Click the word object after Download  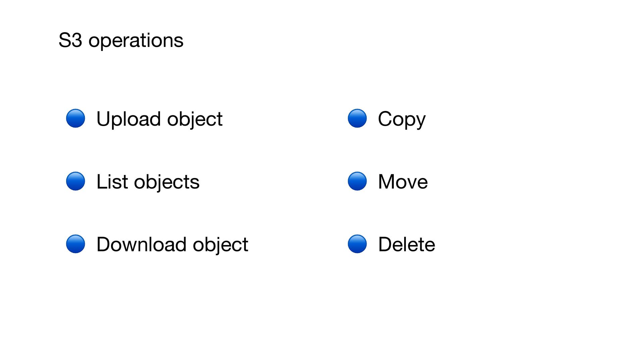pyautogui.click(x=220, y=244)
